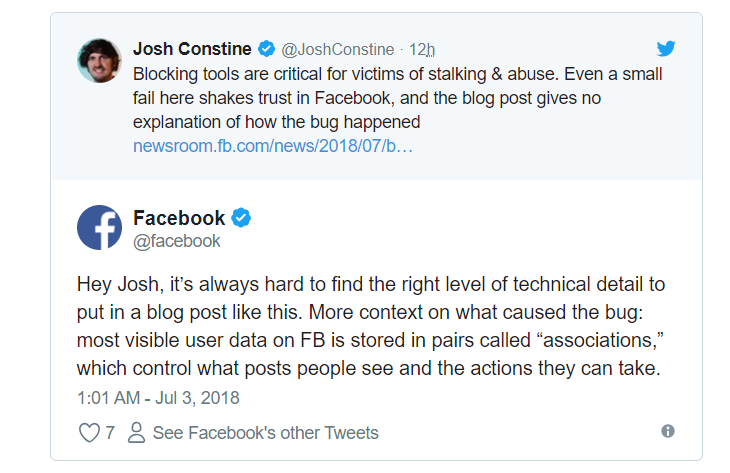Open the Facebook logo avatar
Screen dimensions: 730x473
(x=99, y=227)
